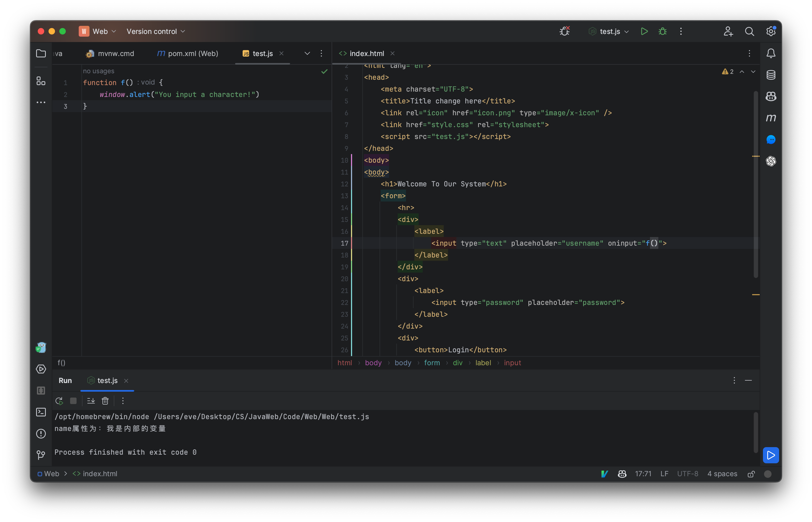Screen dimensions: 812x522
Task: Click the green V icon in status bar
Action: pyautogui.click(x=604, y=474)
